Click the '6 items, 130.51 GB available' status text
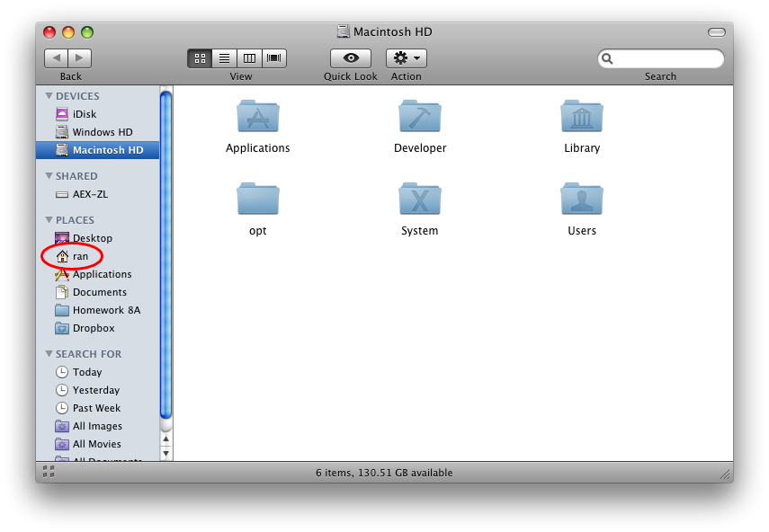Image resolution: width=769 pixels, height=532 pixels. [x=384, y=473]
